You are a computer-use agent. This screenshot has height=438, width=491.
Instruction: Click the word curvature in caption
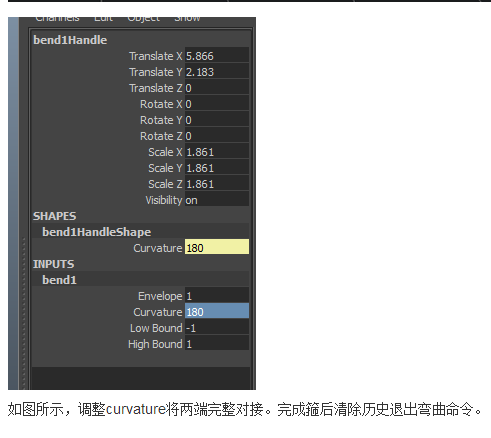[136, 409]
